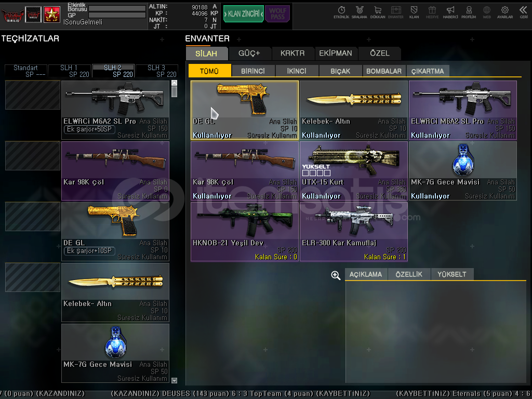This screenshot has width=532, height=399.
Task: Click equipped MK-7G Gece Mavisi slot
Action: tap(115, 353)
